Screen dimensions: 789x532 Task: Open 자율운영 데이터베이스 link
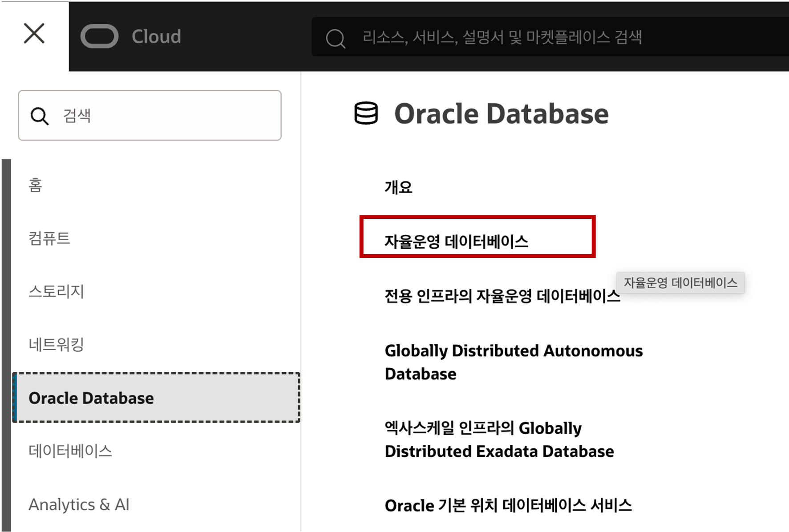point(456,242)
